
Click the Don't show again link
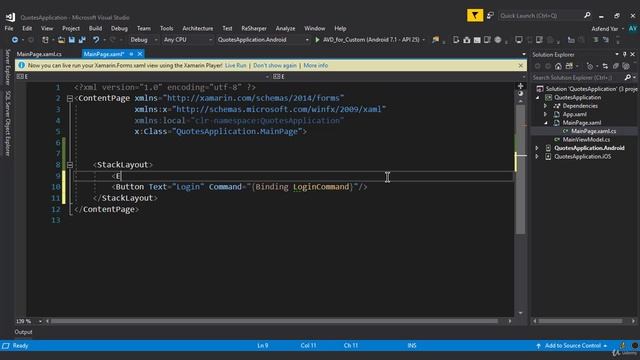click(x=275, y=65)
